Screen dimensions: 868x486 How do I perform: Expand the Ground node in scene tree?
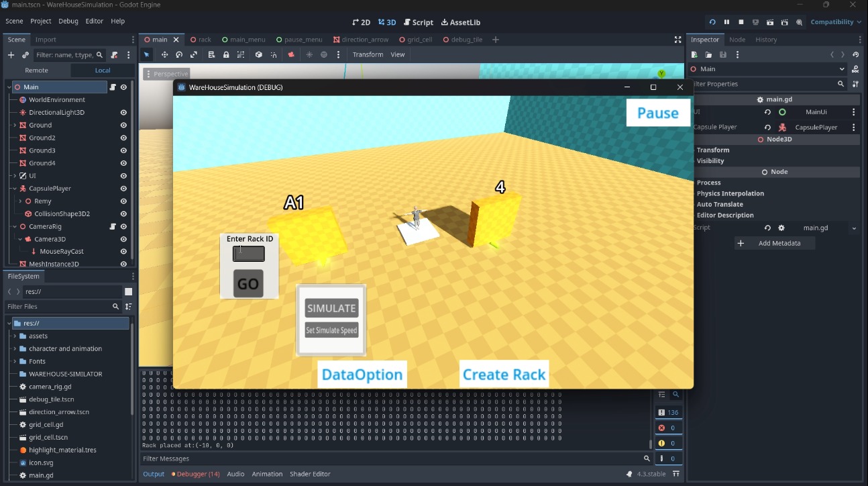click(x=15, y=126)
